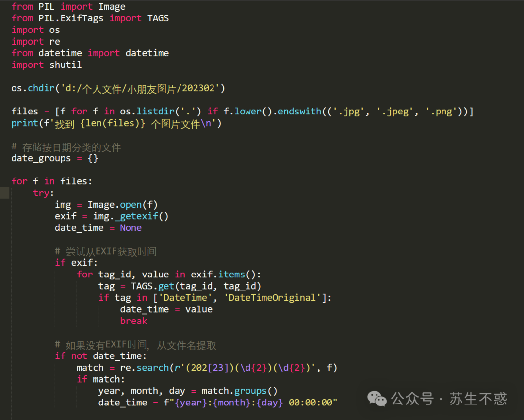Click the 'listdir' call in the files line
Screen dimensions: 524x420
click(x=155, y=111)
